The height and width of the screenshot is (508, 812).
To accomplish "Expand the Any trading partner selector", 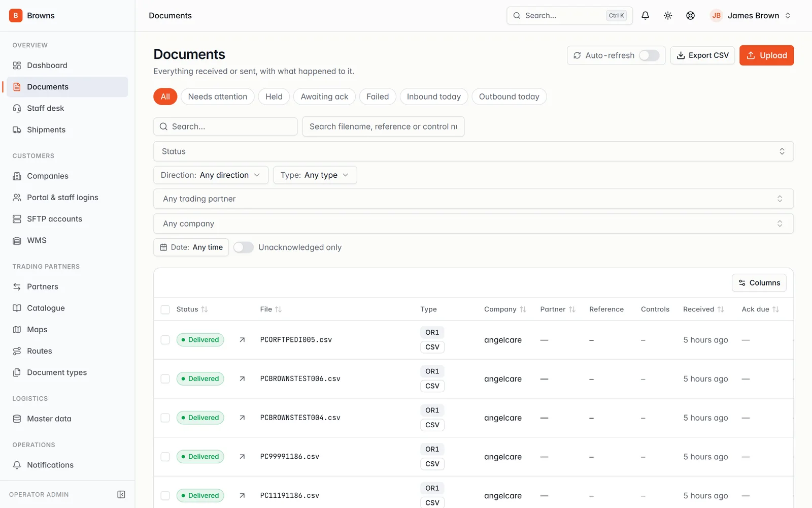I will [473, 199].
